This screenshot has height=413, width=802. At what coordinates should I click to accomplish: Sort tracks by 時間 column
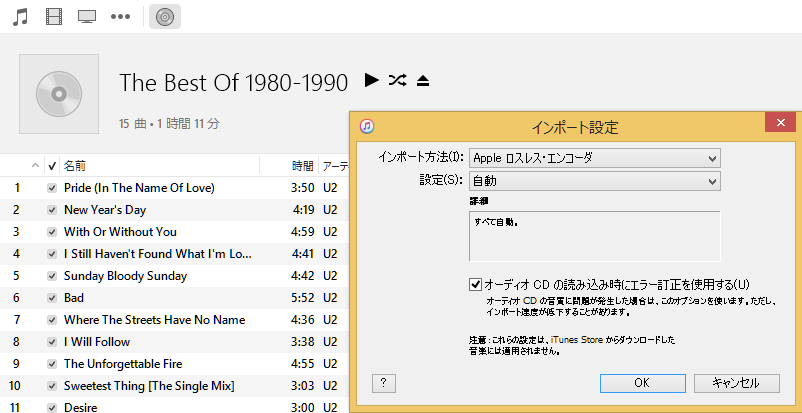pos(302,166)
